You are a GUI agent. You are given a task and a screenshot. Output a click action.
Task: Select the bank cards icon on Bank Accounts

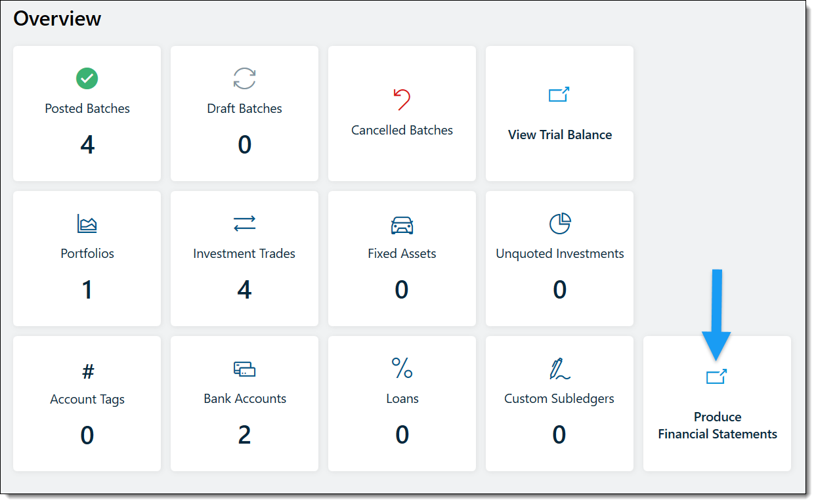click(x=244, y=369)
